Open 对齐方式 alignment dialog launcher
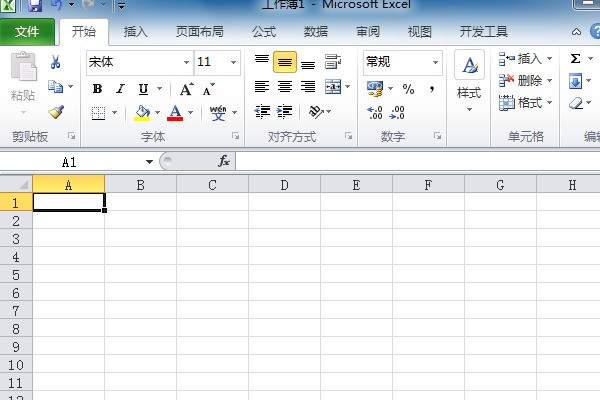The image size is (600, 400). pyautogui.click(x=348, y=136)
